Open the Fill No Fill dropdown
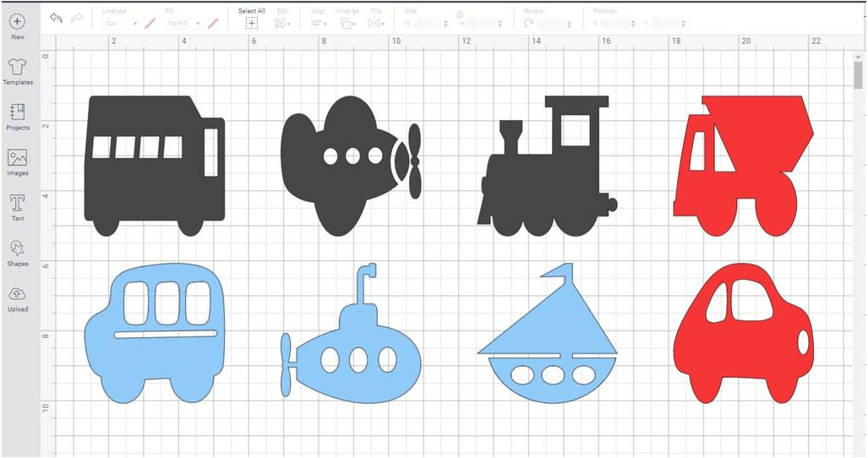Screen dimensions: 868x458 coord(183,24)
